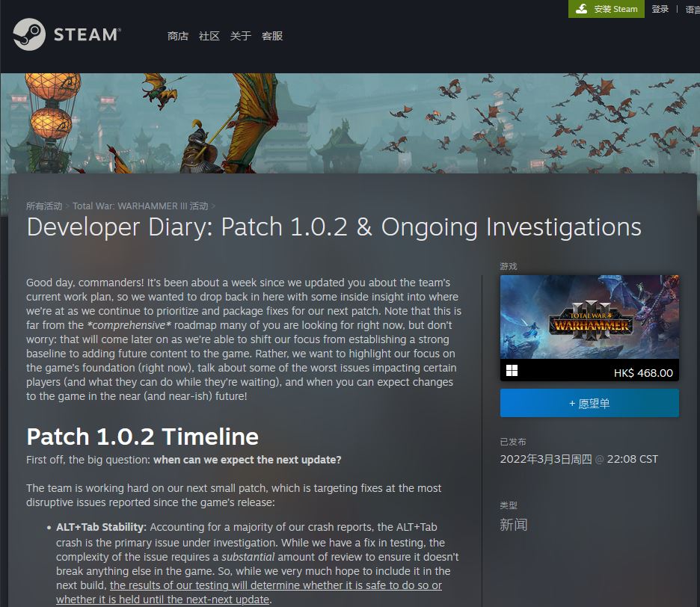Image resolution: width=700 pixels, height=607 pixels.
Task: Follow the underlined "results of our testing" link
Action: (x=275, y=585)
